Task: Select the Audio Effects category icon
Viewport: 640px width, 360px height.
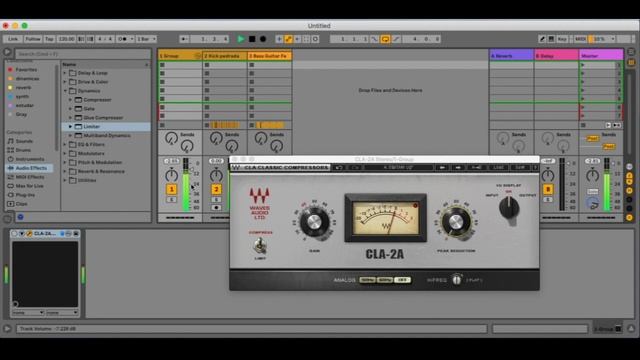Action: pyautogui.click(x=11, y=168)
